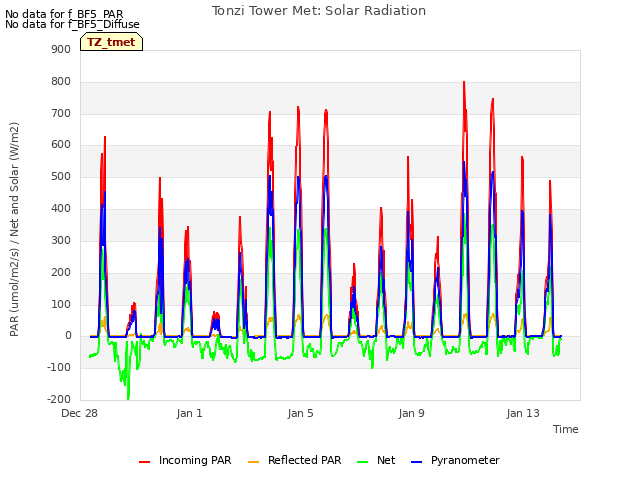
Task: Click the Jan 9 x-axis tick label
Action: coord(411,413)
